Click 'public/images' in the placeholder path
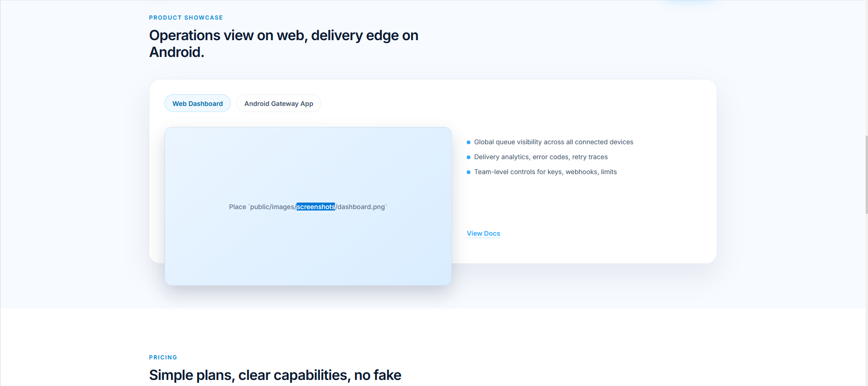The image size is (868, 386). tap(272, 207)
